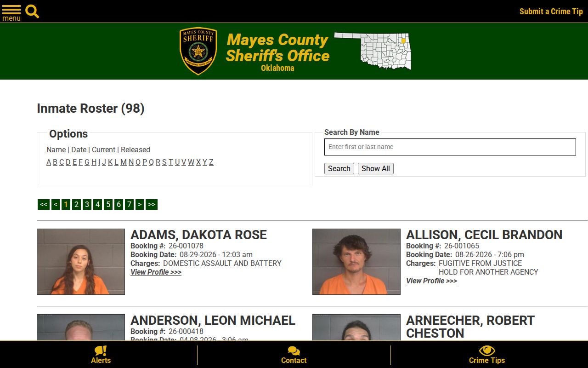Go to the previous page (<)
Screen dimensions: 588x368
[56, 204]
